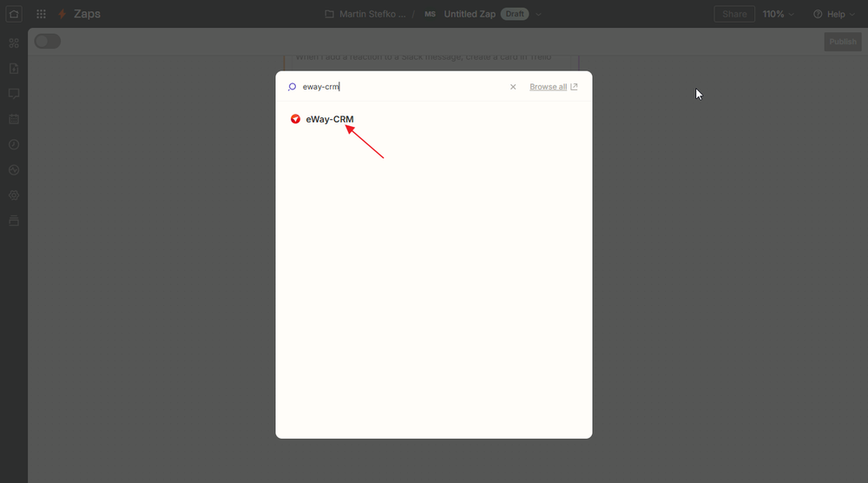Select the eWay-CRM search result
Viewport: 868px width, 483px height.
click(x=433, y=119)
